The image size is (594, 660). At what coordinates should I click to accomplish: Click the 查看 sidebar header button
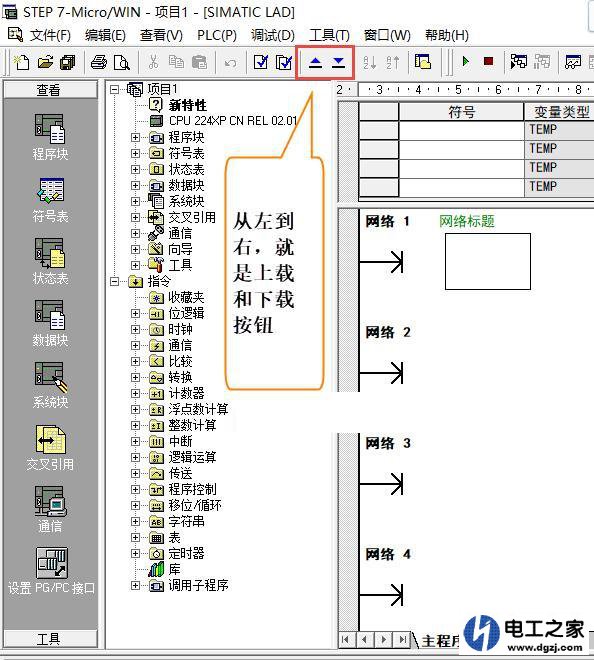point(50,90)
